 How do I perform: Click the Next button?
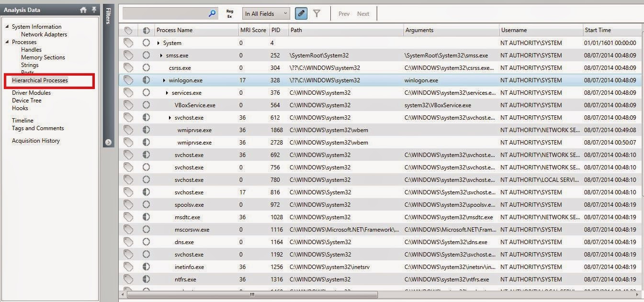363,14
